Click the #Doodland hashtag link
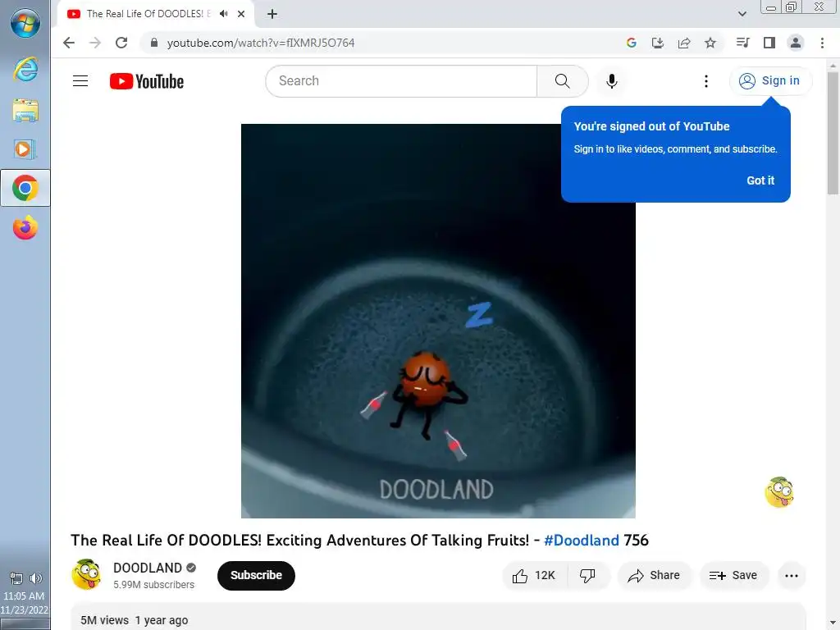Viewport: 840px width, 630px height. click(582, 540)
